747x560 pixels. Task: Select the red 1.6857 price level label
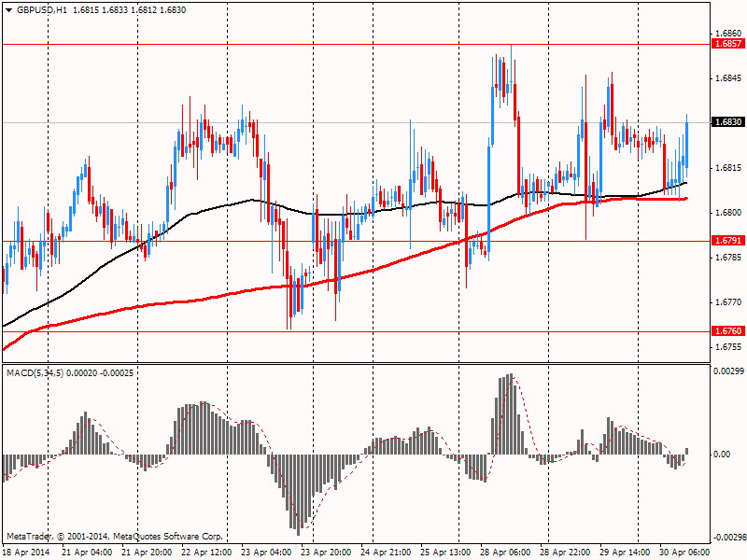[x=727, y=44]
